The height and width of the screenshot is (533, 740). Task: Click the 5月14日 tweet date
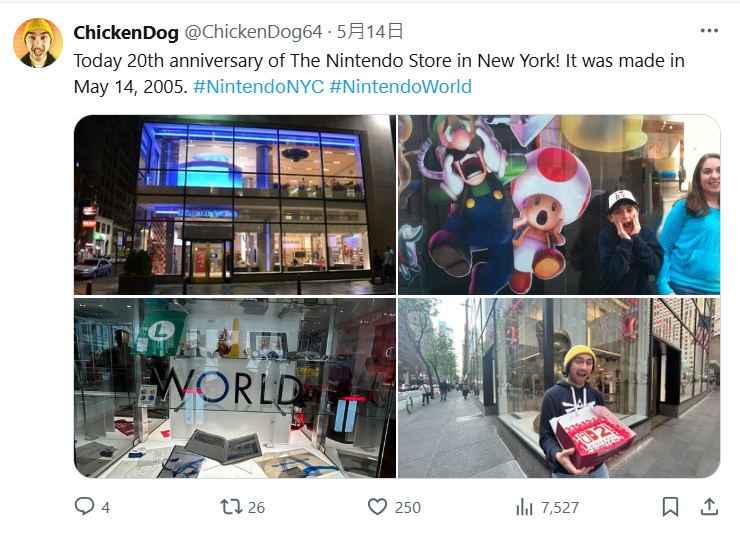370,32
